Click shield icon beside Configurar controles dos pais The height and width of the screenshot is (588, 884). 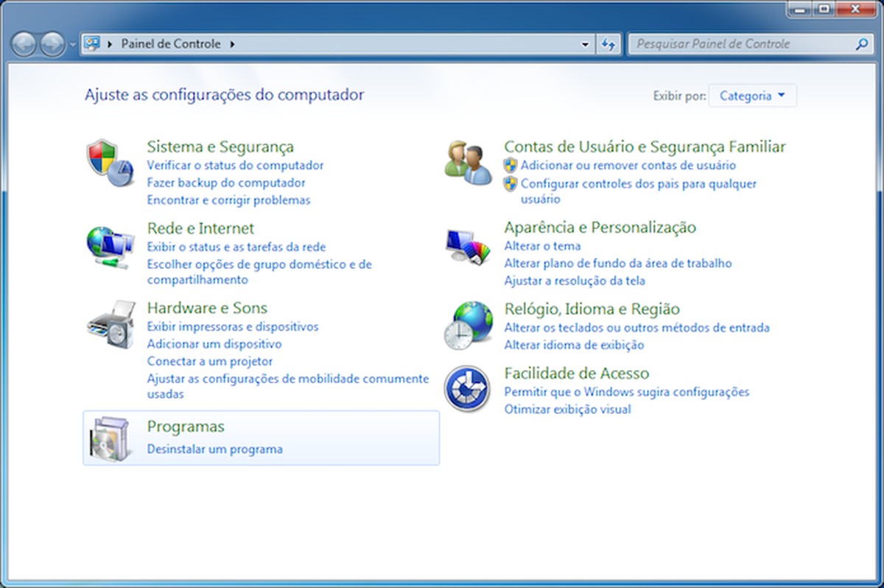(x=511, y=183)
